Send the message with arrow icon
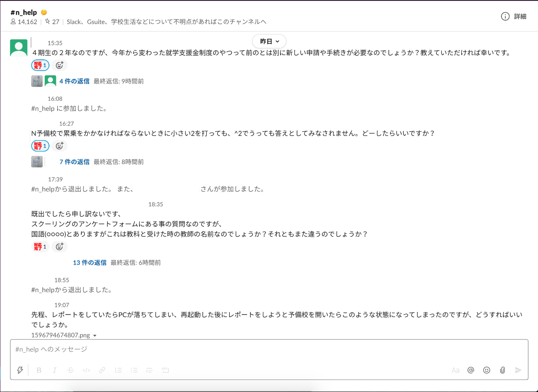This screenshot has height=392, width=538. point(518,370)
